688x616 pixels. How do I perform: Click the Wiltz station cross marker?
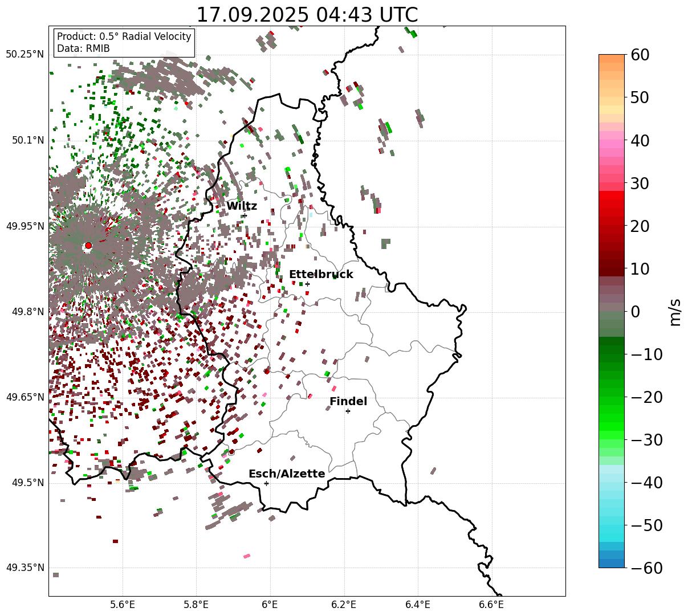pos(245,215)
